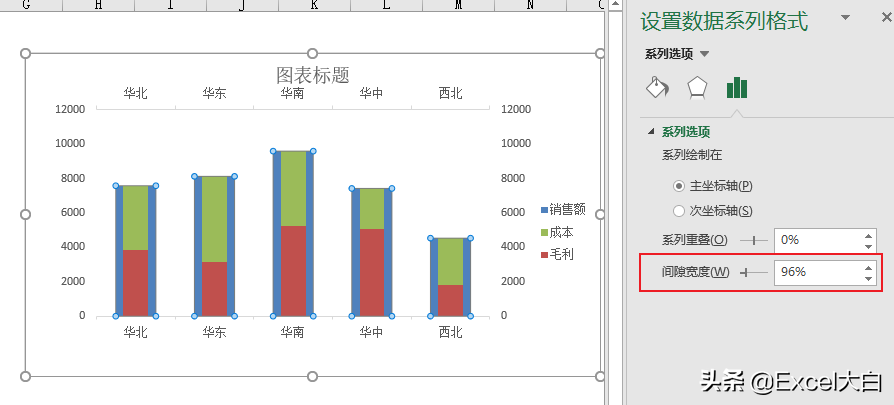Decrease 间隙宽度 value with down arrow
This screenshot has width=894, height=405.
pyautogui.click(x=868, y=279)
